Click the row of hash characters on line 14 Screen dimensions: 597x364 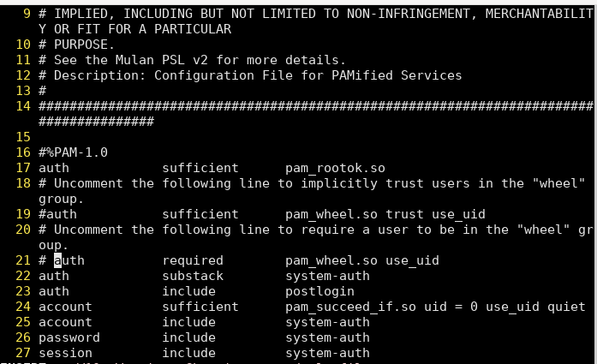316,113
